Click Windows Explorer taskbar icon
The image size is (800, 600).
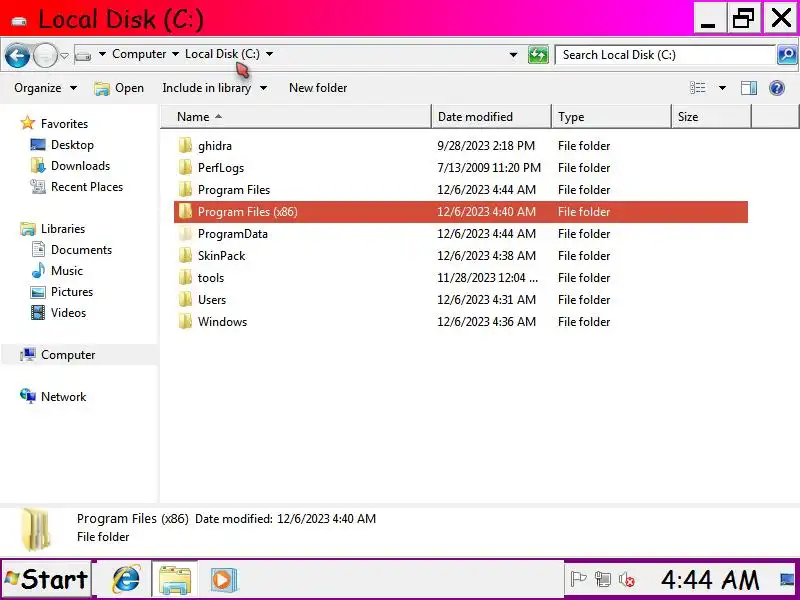175,580
